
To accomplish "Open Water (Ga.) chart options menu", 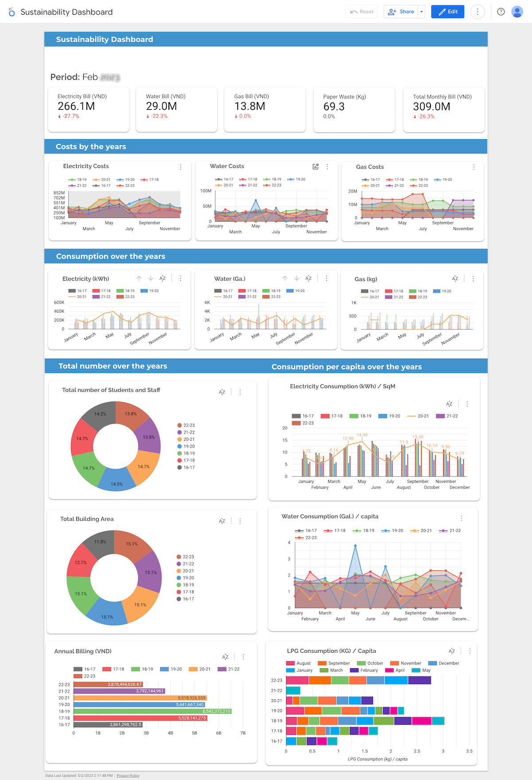I will pos(326,278).
